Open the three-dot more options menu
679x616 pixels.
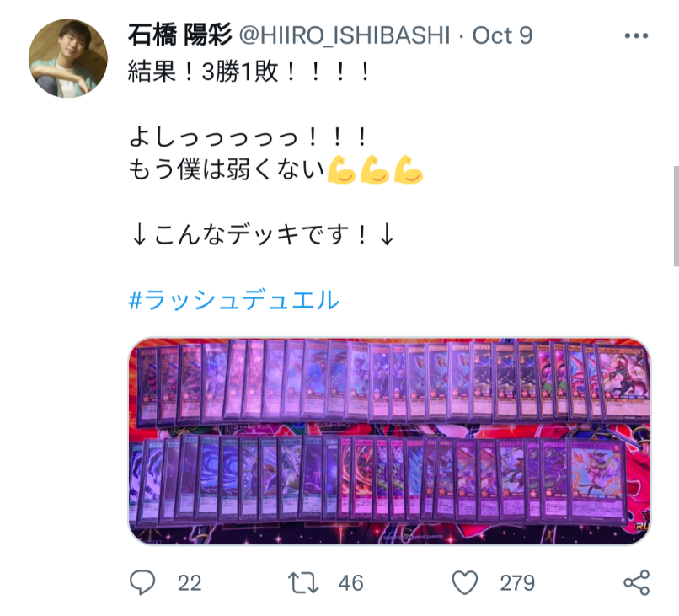click(636, 36)
